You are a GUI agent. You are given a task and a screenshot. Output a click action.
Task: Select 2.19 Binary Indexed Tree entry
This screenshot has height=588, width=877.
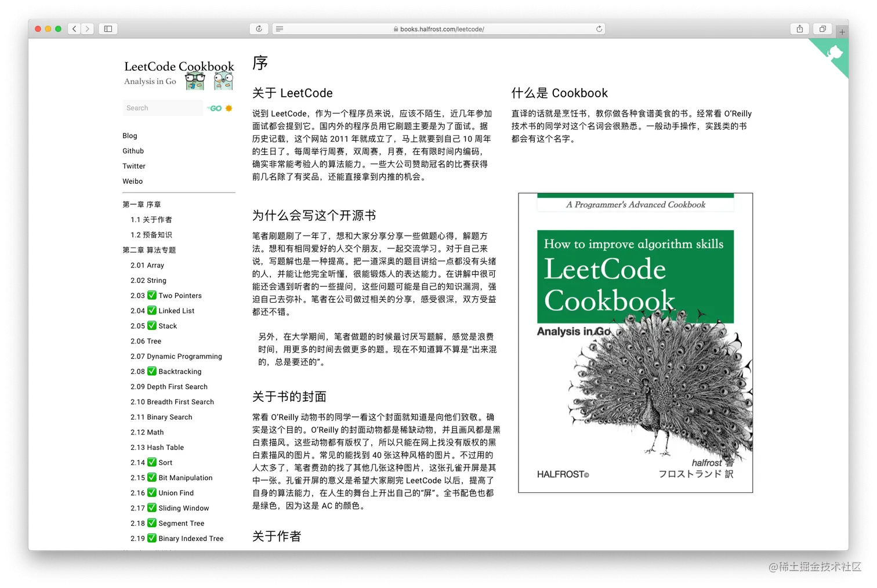[177, 538]
